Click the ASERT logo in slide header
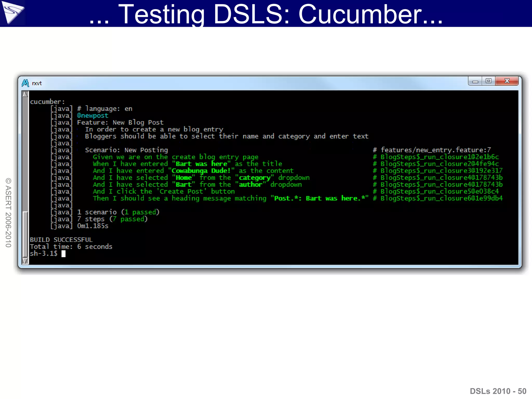The image size is (532, 399). pos(12,12)
